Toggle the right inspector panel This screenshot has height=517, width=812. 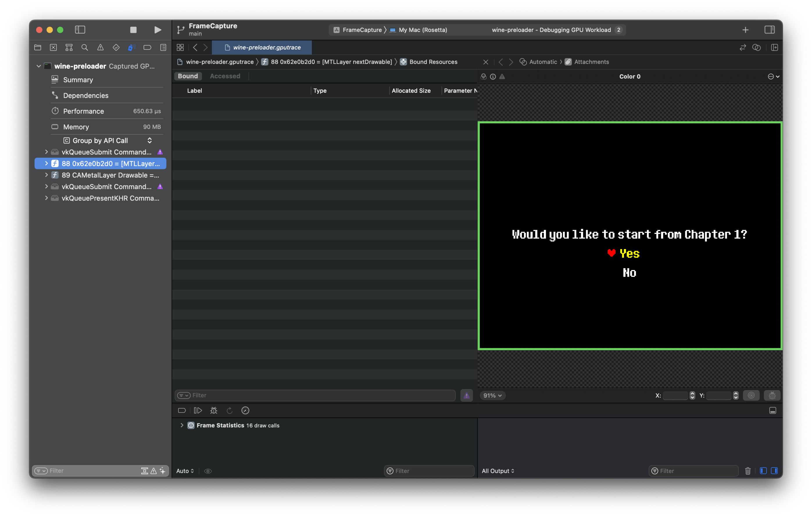(x=770, y=30)
